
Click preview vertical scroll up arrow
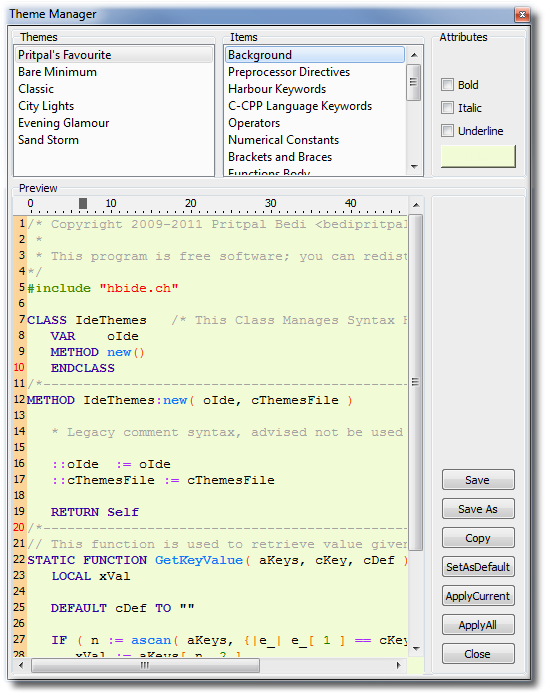pyautogui.click(x=415, y=205)
